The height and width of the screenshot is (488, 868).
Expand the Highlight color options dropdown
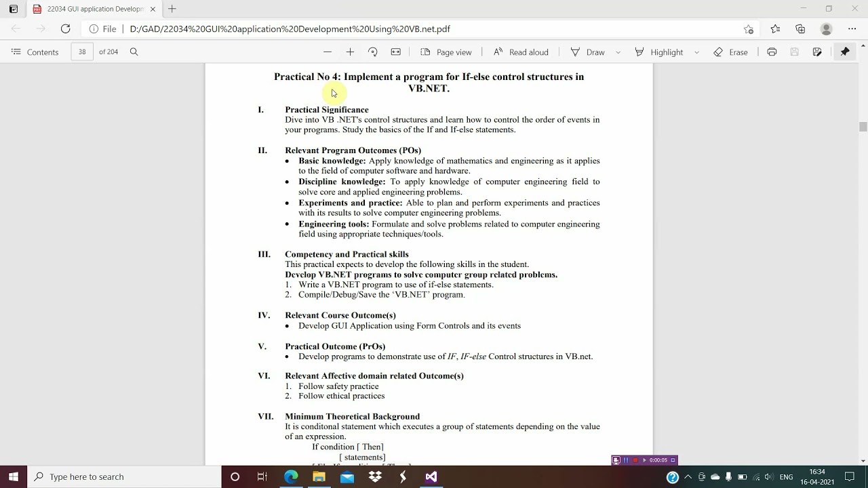point(696,52)
